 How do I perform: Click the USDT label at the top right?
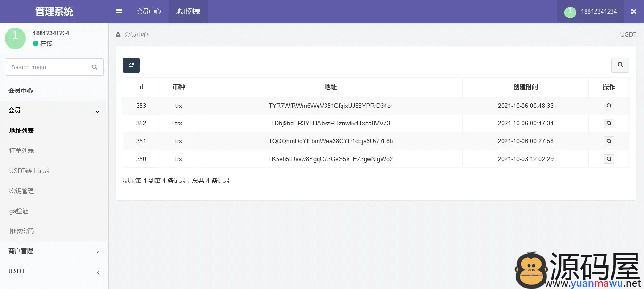tap(628, 35)
